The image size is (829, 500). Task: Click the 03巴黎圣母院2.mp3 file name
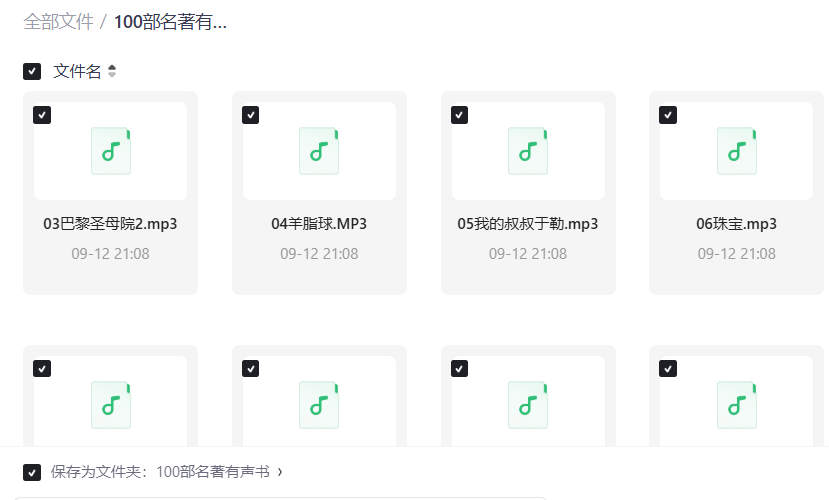pyautogui.click(x=111, y=224)
